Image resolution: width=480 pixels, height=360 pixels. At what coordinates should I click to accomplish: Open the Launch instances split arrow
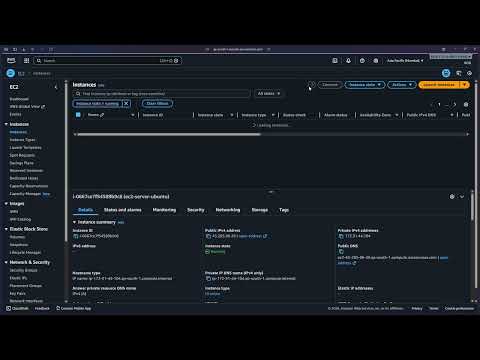tap(464, 85)
